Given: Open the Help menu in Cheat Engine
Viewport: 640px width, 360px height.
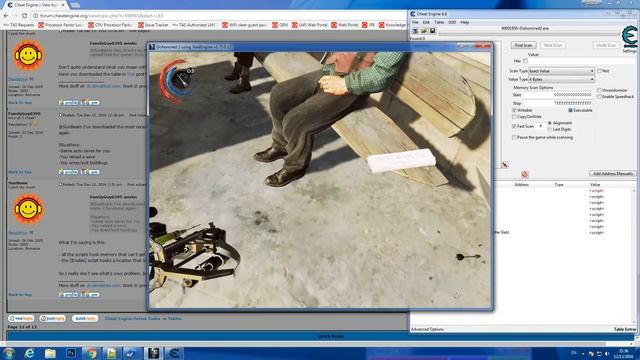Looking at the screenshot, I should coord(464,22).
